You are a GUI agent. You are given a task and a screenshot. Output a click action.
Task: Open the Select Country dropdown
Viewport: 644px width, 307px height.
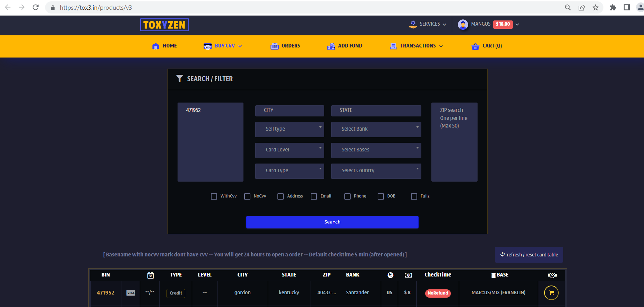376,171
